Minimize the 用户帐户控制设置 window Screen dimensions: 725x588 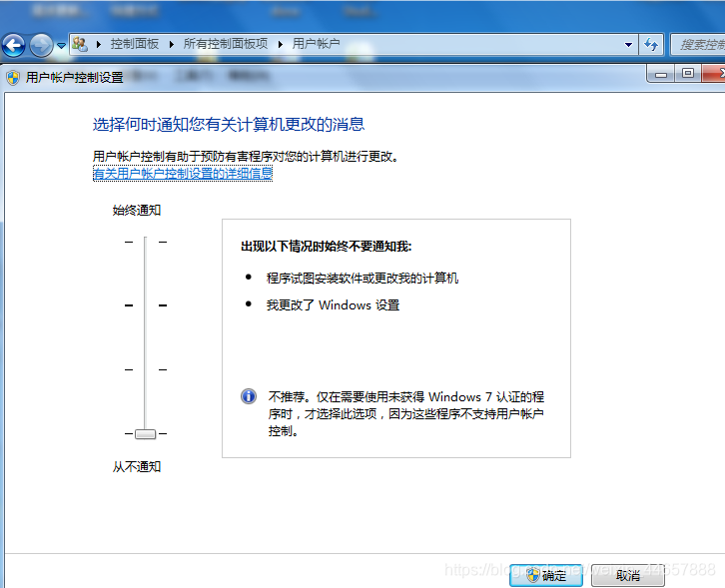(661, 74)
